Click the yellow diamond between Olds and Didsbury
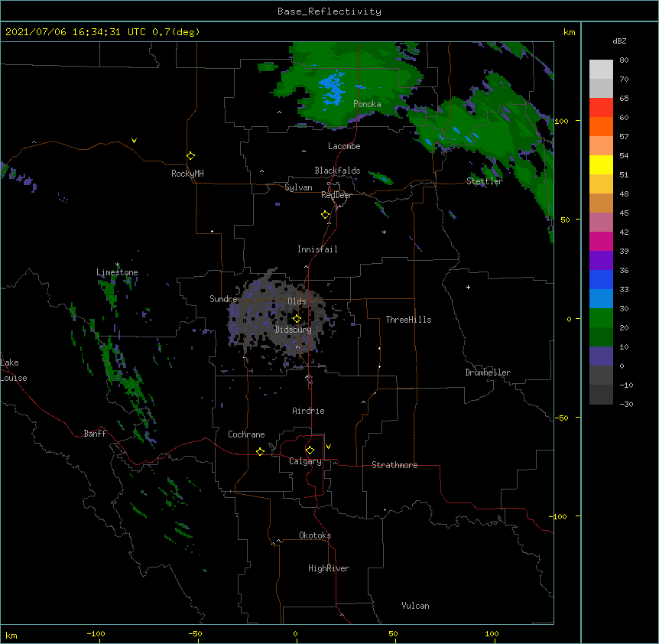 tap(297, 319)
